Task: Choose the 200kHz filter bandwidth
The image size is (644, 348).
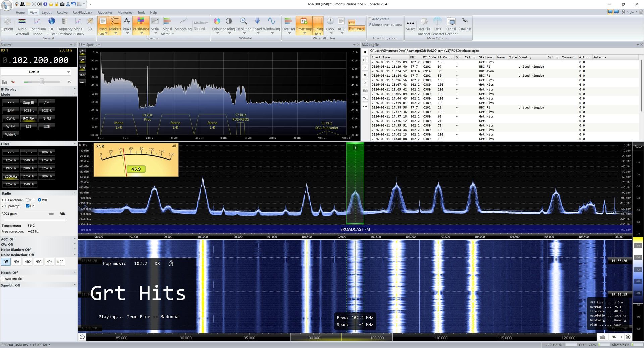Action: (29, 168)
